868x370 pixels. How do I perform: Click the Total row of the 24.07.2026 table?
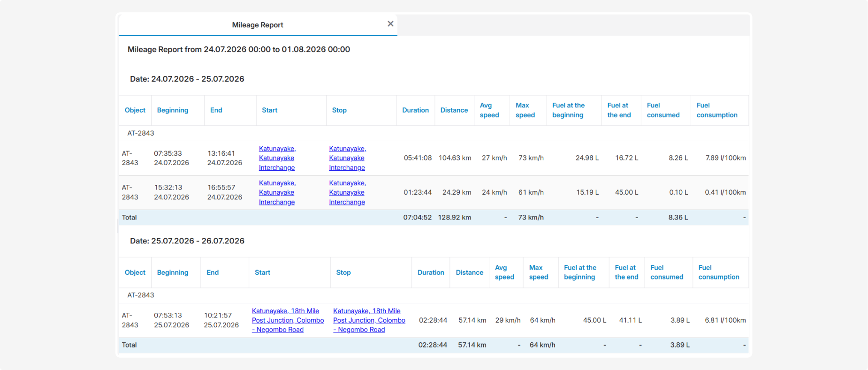coord(434,218)
